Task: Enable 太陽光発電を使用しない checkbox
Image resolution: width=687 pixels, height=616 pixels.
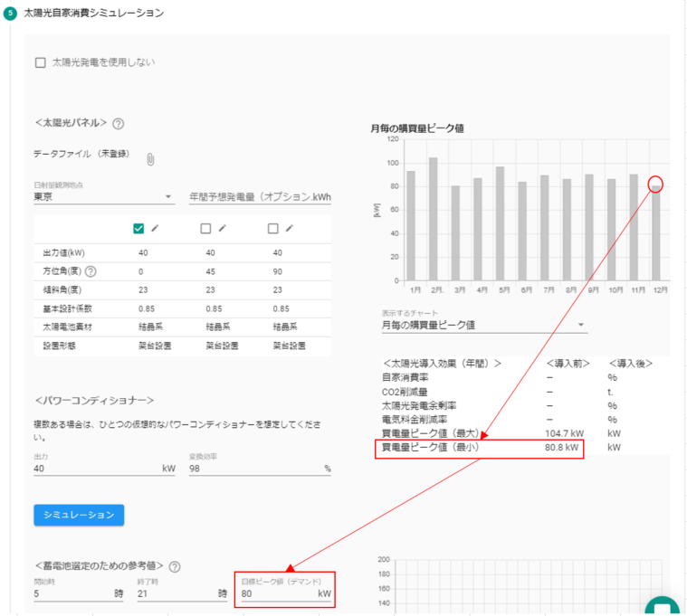Action: [x=40, y=62]
